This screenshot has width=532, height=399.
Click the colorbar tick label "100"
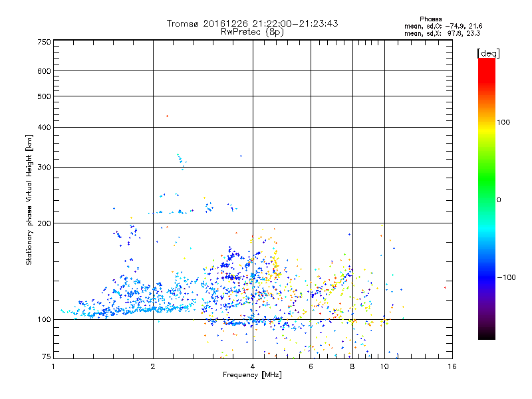click(x=503, y=122)
